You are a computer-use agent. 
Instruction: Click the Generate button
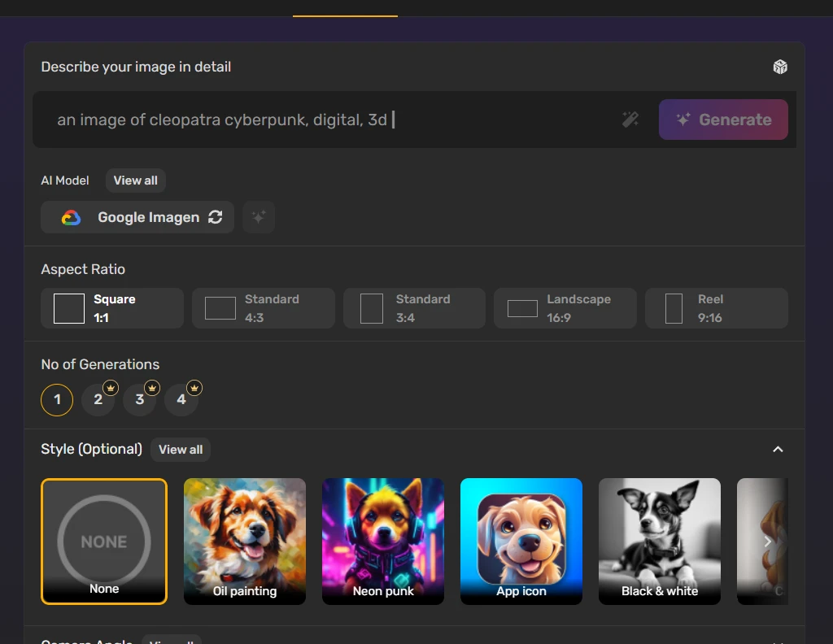tap(723, 120)
